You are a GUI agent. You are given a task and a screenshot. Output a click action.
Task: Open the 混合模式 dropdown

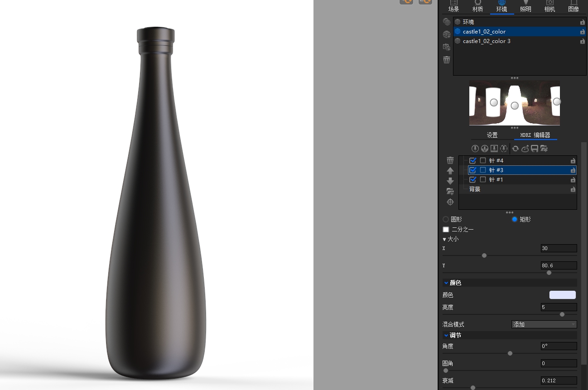544,324
